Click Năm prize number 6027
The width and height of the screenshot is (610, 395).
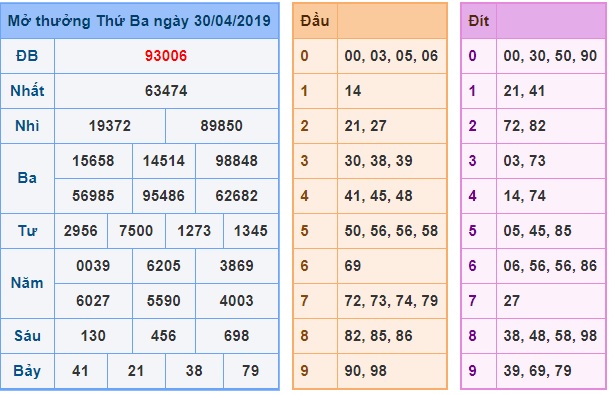(93, 301)
